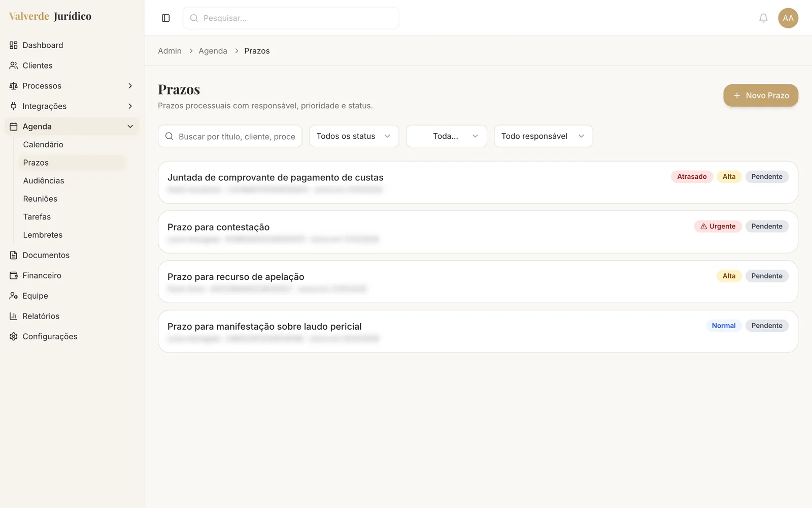Click the warning icon on the Urgente badge

[x=703, y=227]
